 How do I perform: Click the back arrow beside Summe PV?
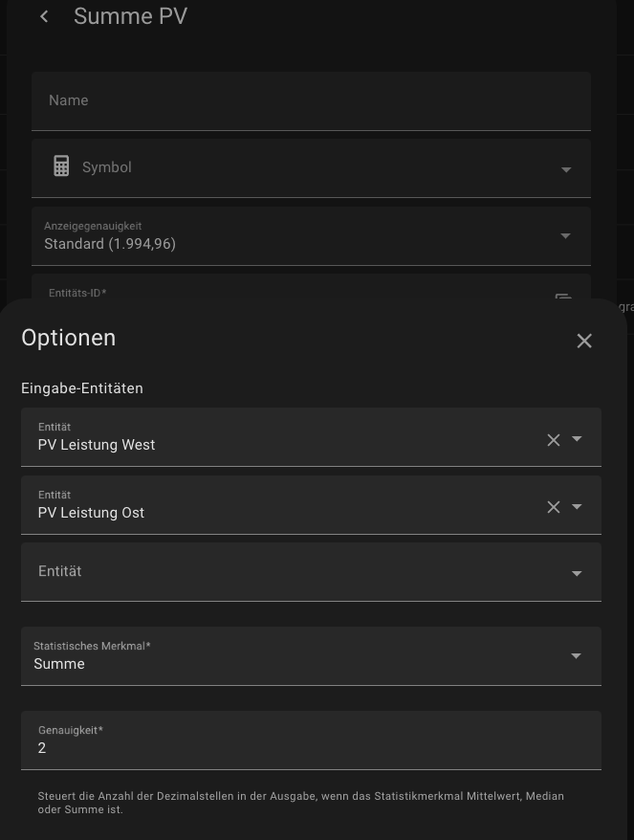pyautogui.click(x=44, y=16)
